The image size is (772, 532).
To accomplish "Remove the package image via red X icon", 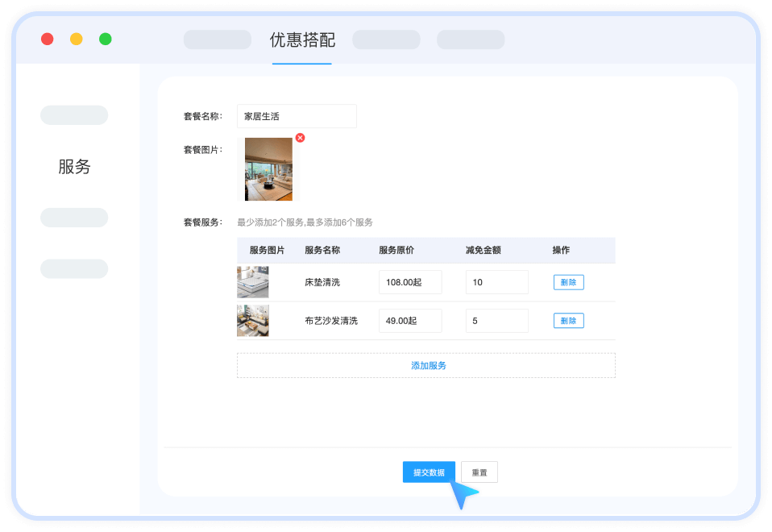I will coord(300,138).
